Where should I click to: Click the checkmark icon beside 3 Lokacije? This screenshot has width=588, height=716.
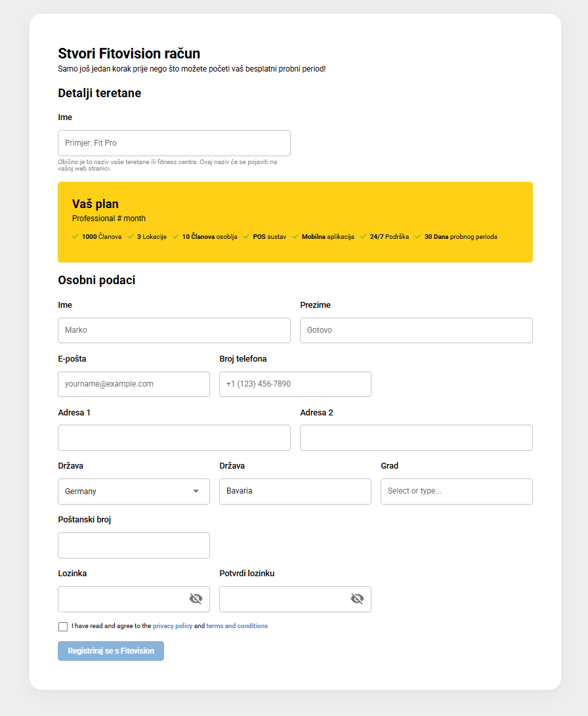131,236
